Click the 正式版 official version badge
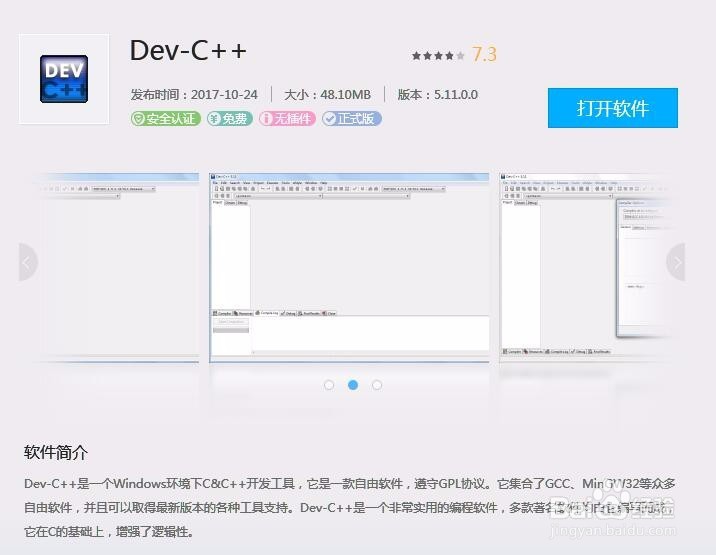This screenshot has height=555, width=716. (351, 119)
